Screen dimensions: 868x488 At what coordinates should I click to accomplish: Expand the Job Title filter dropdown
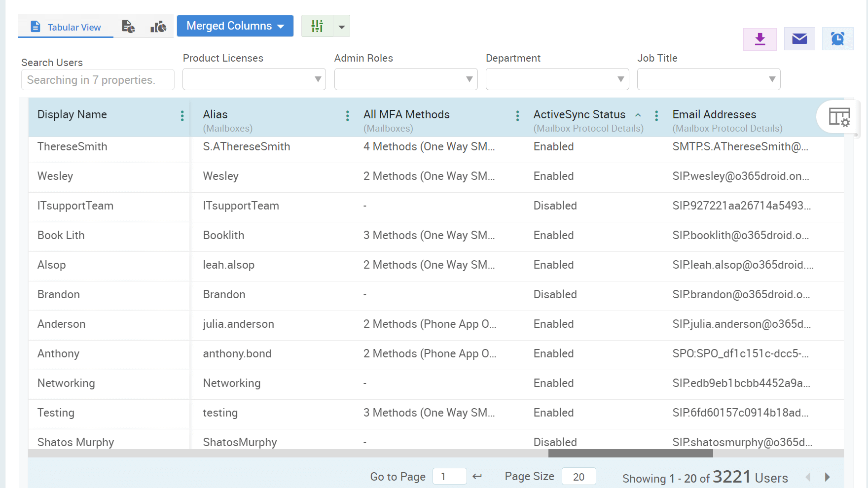click(x=772, y=79)
